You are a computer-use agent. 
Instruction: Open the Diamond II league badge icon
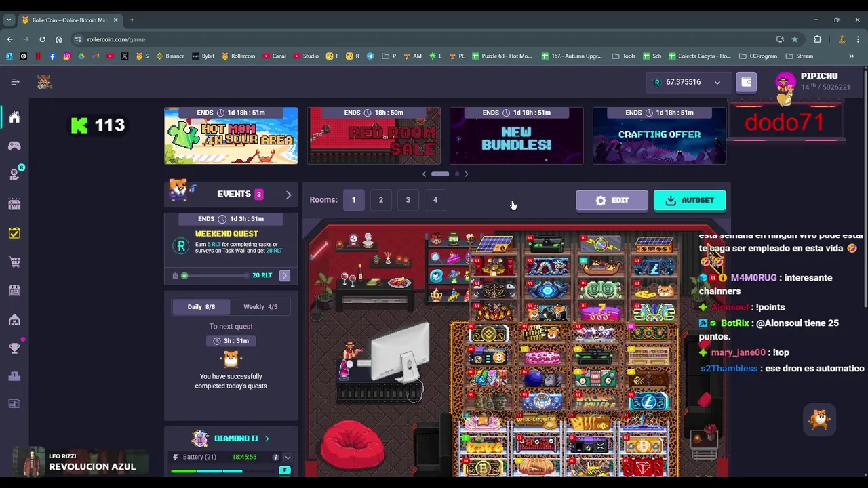(x=199, y=439)
